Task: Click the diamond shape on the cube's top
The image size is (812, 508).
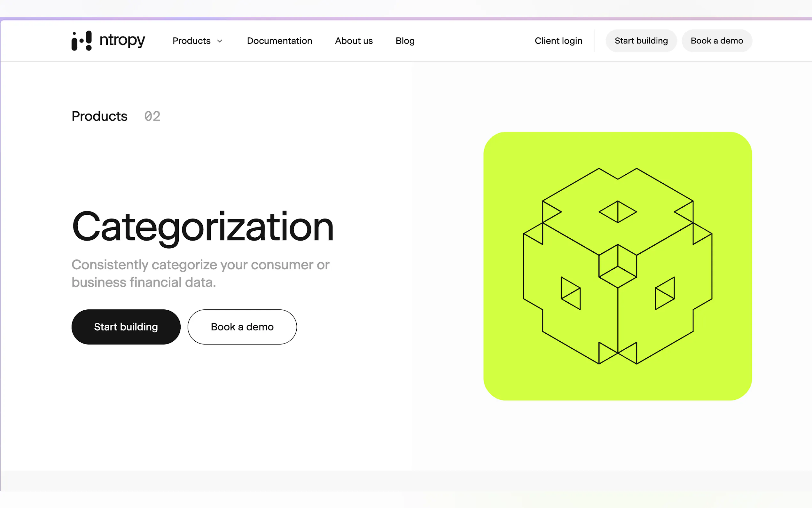Action: [617, 212]
